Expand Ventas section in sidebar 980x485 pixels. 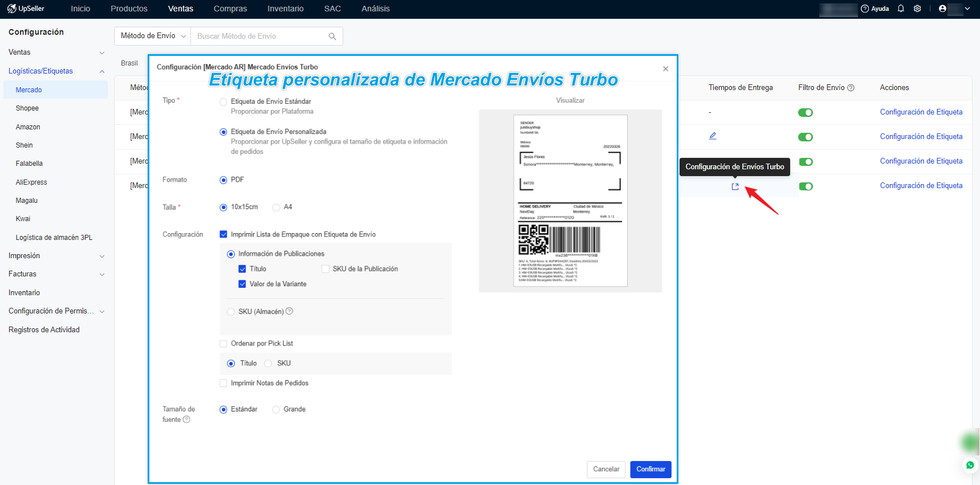click(102, 52)
